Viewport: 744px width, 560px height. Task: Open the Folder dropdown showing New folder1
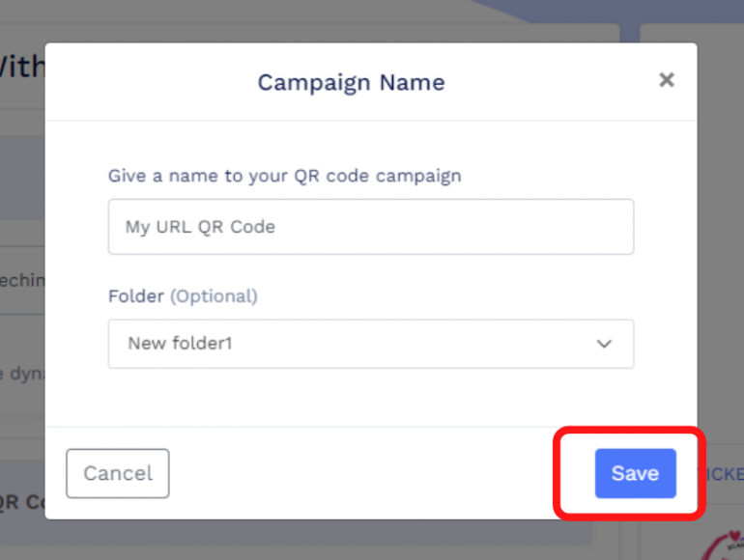click(370, 344)
